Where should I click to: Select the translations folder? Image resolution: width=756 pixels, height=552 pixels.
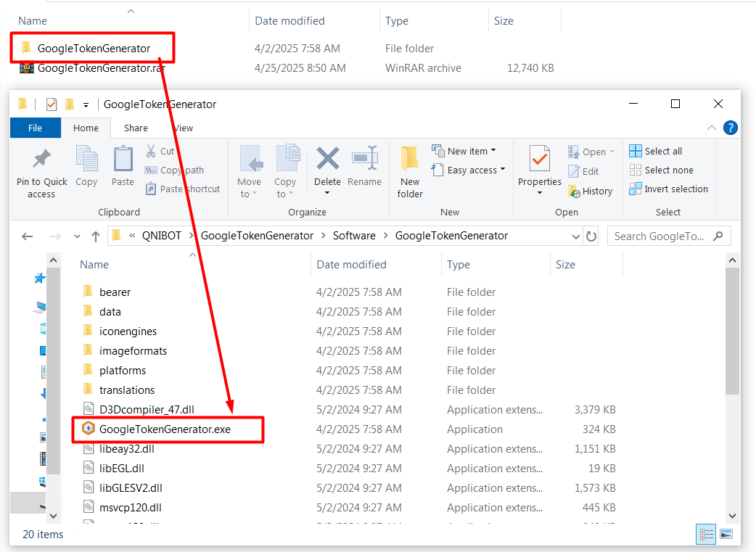pos(127,390)
